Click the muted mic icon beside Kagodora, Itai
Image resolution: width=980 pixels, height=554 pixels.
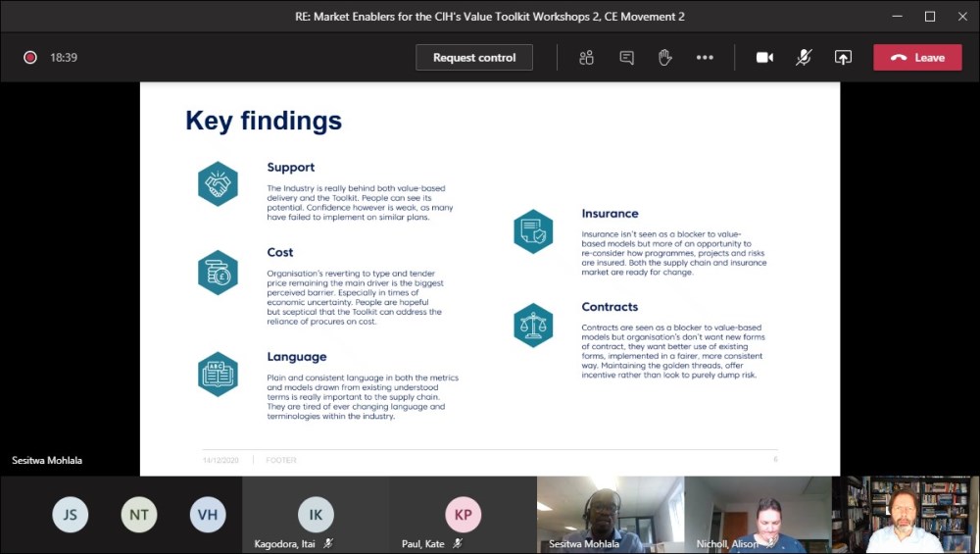click(x=328, y=544)
